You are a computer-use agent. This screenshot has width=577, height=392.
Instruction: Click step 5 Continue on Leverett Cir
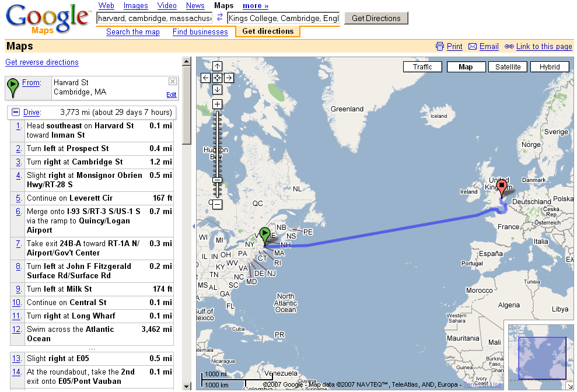(92, 198)
